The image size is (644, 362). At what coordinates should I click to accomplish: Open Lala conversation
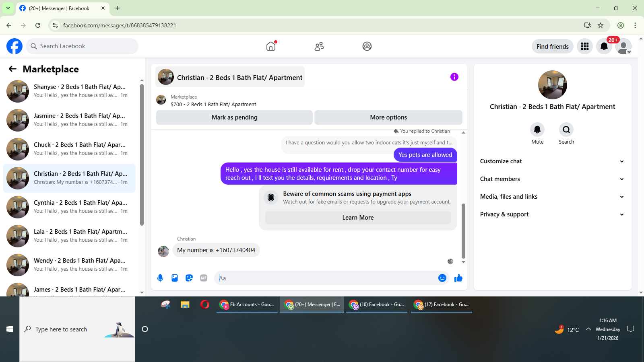point(69,236)
